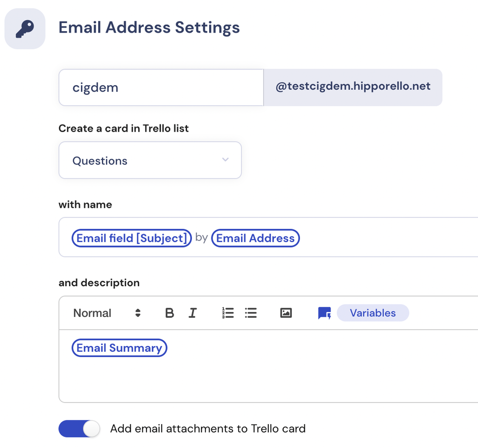Open the Variables button in editor toolbar
This screenshot has height=448, width=478.
coord(373,313)
